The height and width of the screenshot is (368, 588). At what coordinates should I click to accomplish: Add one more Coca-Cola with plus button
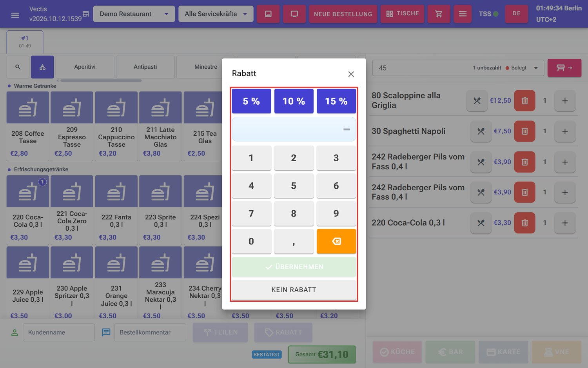coord(565,223)
